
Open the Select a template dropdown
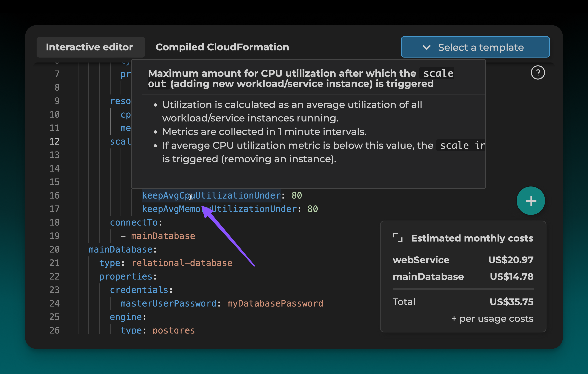(x=475, y=47)
